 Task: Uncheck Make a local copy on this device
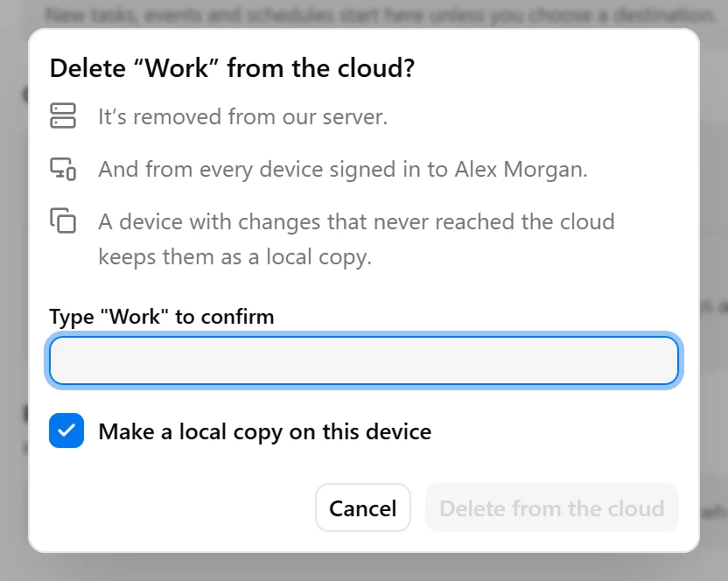tap(66, 430)
